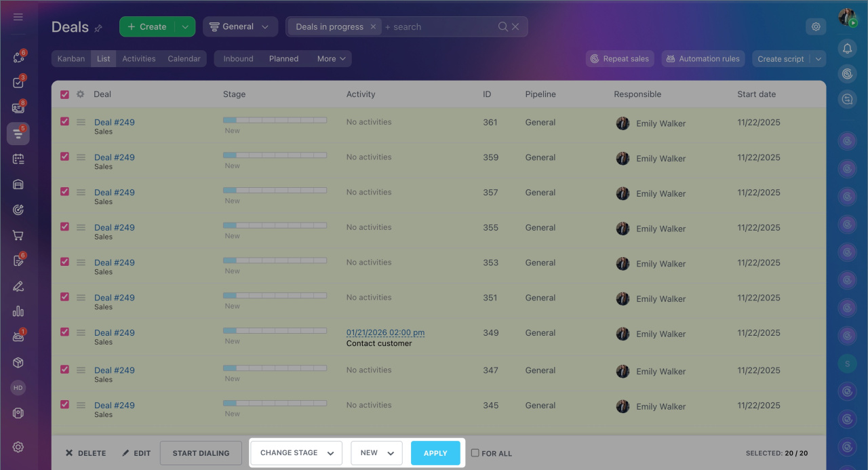Enable the For All checkbox
The height and width of the screenshot is (470, 868).
pyautogui.click(x=475, y=453)
